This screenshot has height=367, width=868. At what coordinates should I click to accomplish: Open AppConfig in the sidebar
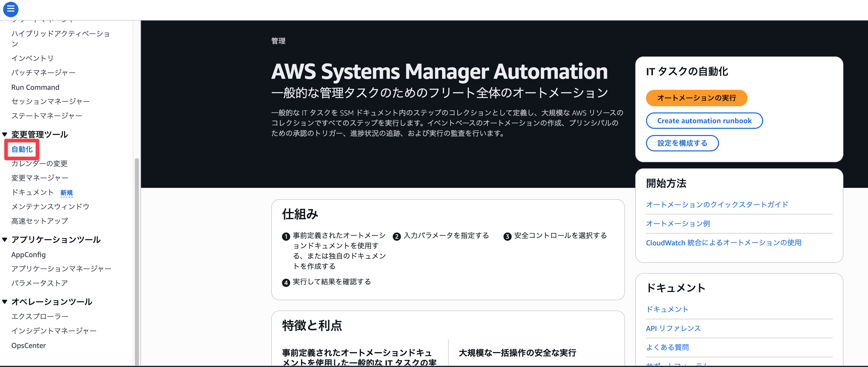tap(28, 255)
